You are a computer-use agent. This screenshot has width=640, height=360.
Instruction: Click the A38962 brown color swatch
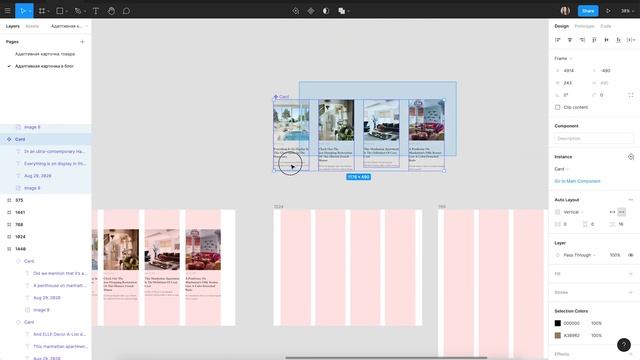coord(558,336)
